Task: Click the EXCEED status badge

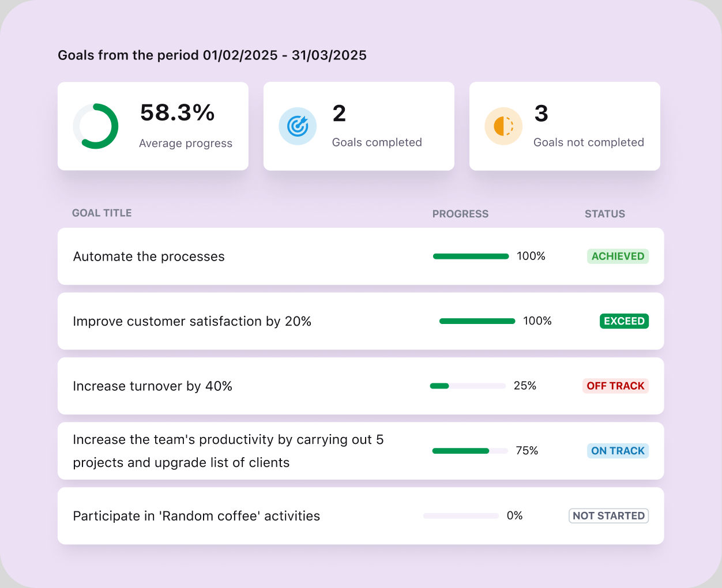Action: 624,321
